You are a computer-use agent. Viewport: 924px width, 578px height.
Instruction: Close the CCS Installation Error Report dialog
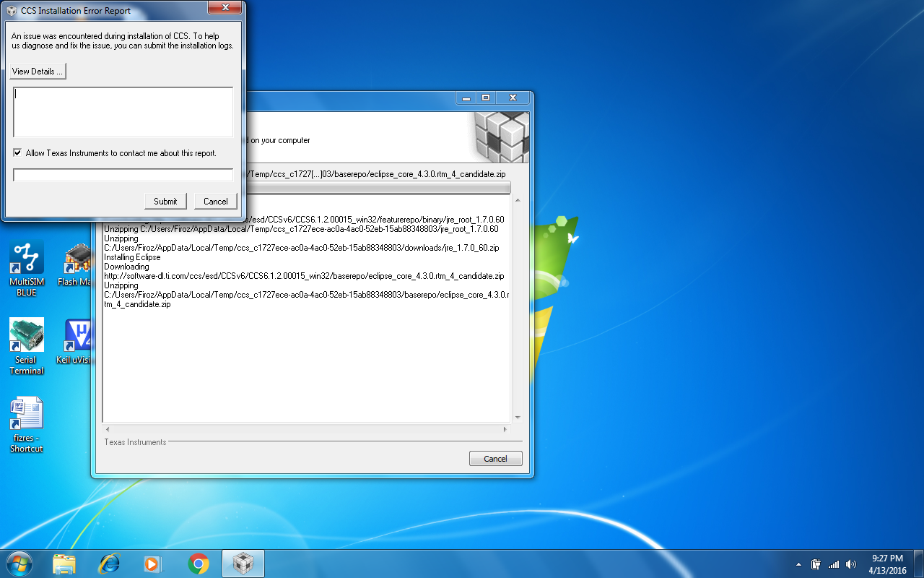point(225,7)
